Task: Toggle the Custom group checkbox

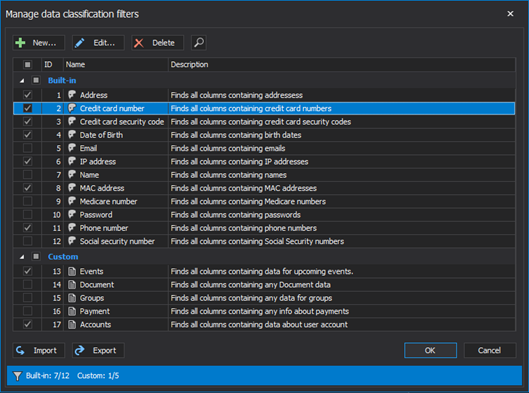Action: coord(36,257)
